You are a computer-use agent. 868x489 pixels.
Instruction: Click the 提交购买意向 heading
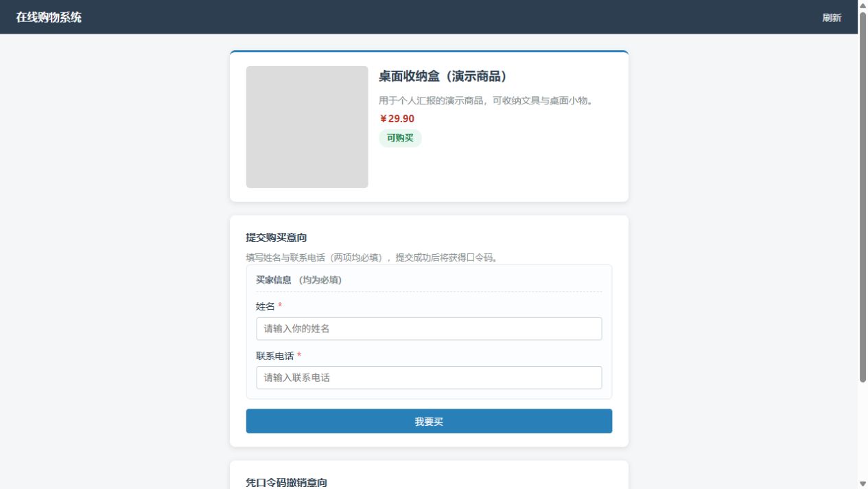click(277, 238)
